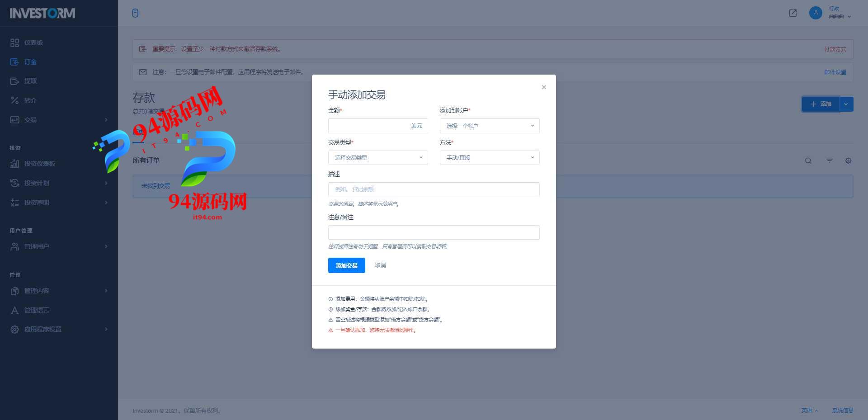The width and height of the screenshot is (868, 420).
Task: Click the 管理内容 sidebar icon
Action: coord(15,291)
